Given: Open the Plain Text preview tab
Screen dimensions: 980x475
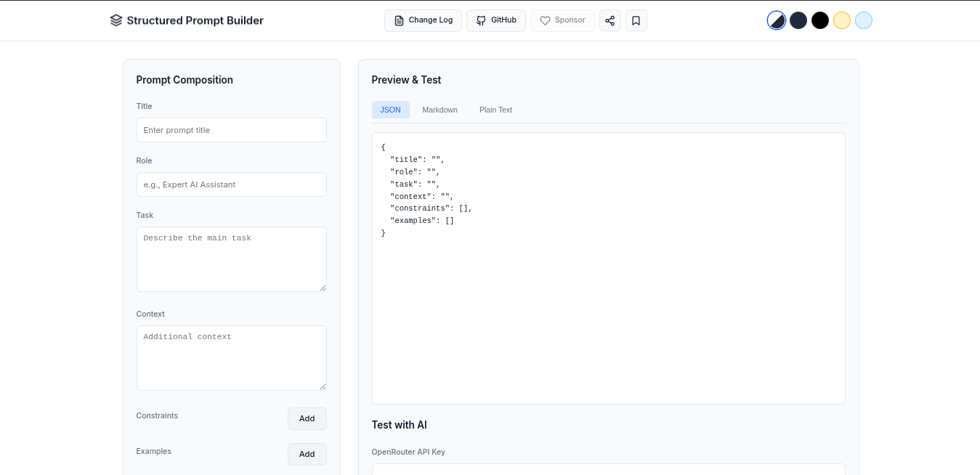Looking at the screenshot, I should [x=495, y=110].
